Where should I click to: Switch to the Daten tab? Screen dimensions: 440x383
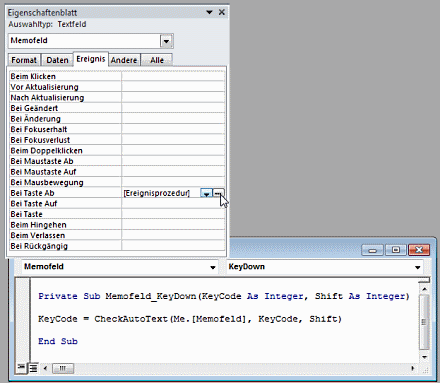[x=57, y=60]
